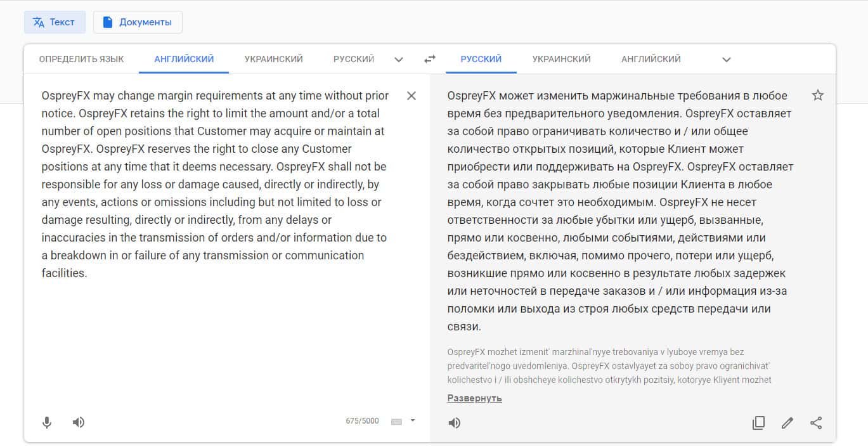Clear the source text with X
The width and height of the screenshot is (868, 447).
(411, 96)
